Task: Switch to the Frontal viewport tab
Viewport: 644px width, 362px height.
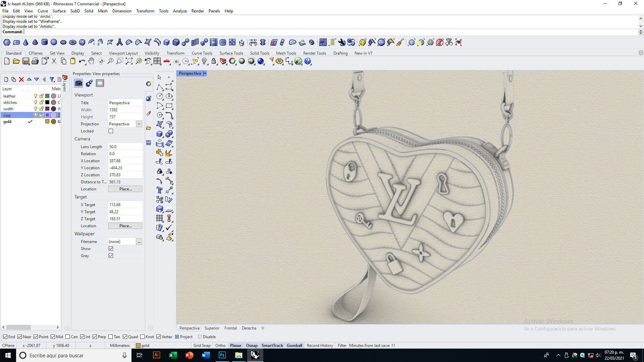Action: (x=230, y=328)
